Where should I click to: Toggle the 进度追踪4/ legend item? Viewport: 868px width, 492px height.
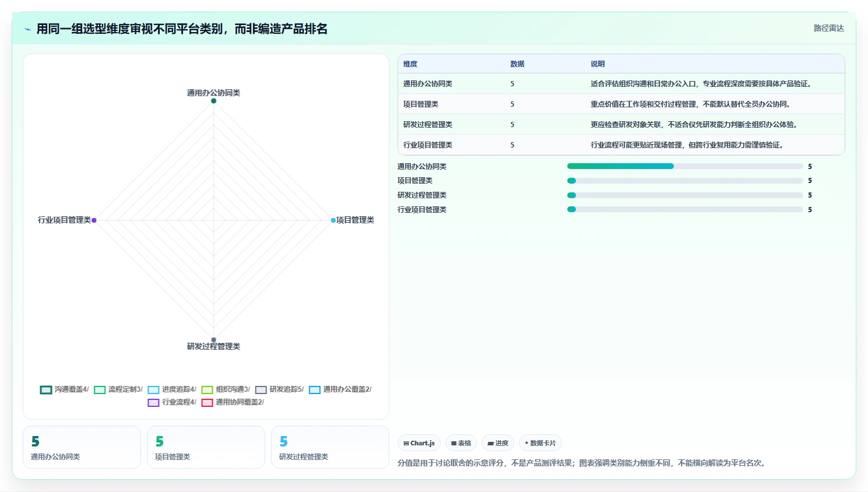tap(172, 389)
